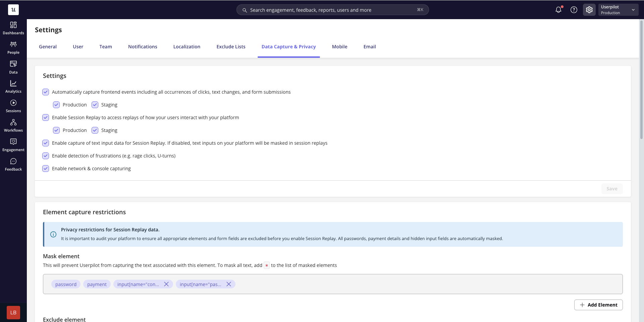Open the Exclude Lists tab
The width and height of the screenshot is (644, 322).
pos(231,47)
